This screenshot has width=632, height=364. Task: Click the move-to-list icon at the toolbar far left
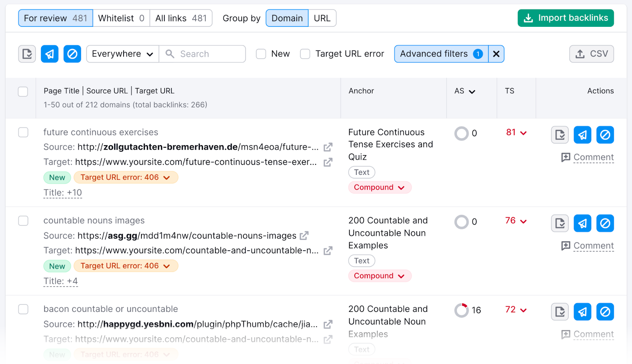pyautogui.click(x=26, y=54)
